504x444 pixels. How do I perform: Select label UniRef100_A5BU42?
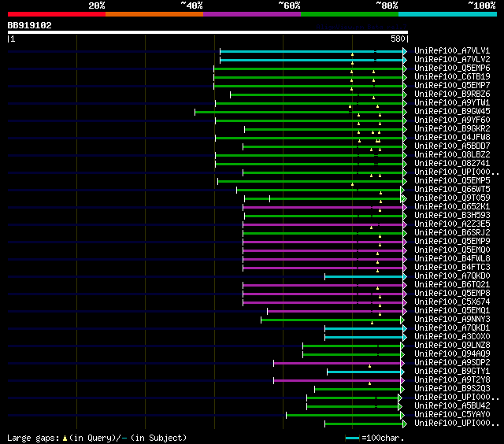click(x=452, y=406)
